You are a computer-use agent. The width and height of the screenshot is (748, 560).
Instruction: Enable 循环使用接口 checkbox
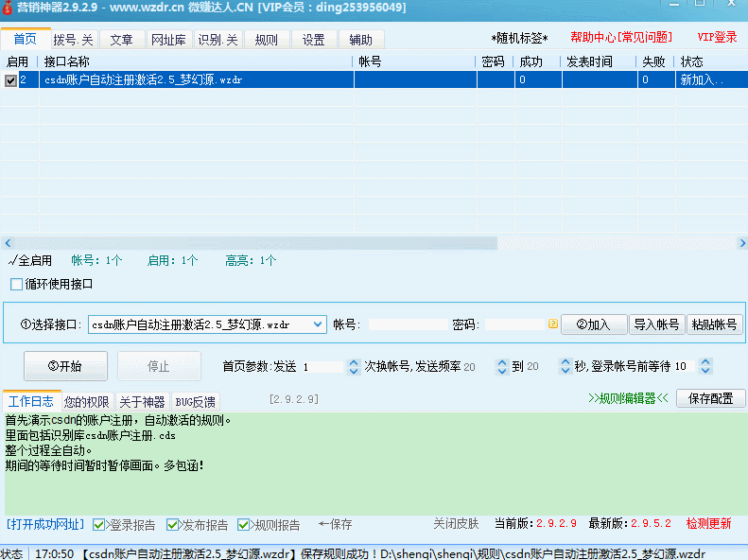point(17,285)
